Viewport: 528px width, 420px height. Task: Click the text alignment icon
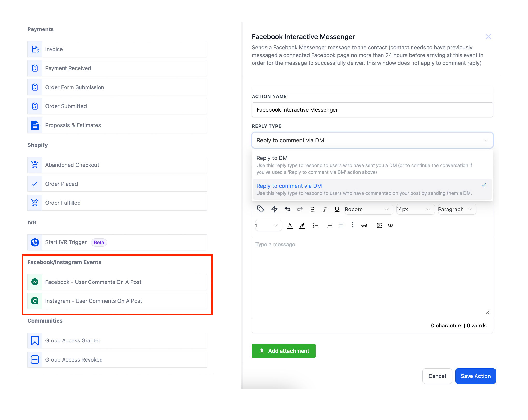point(341,225)
